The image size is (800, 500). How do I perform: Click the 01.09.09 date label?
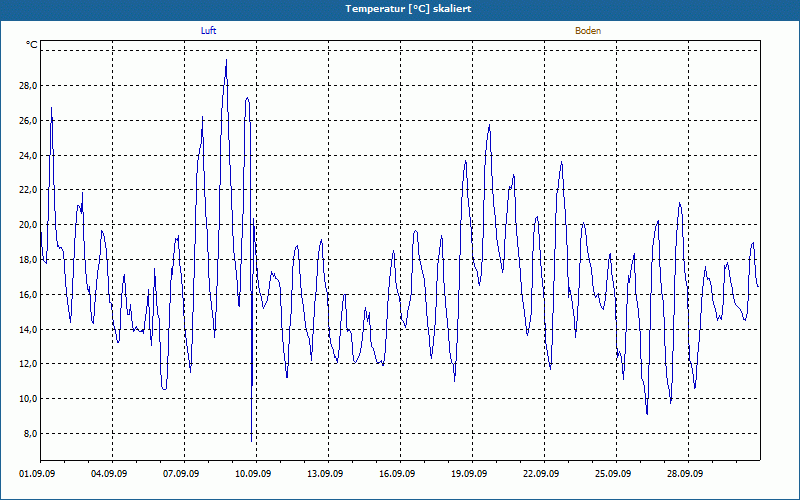(37, 473)
